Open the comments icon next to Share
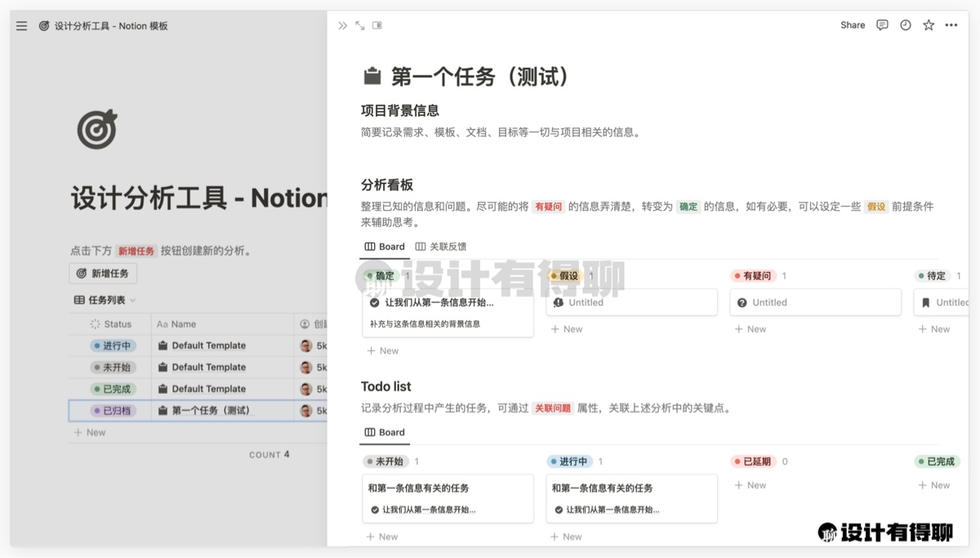980x558 pixels. pyautogui.click(x=882, y=25)
